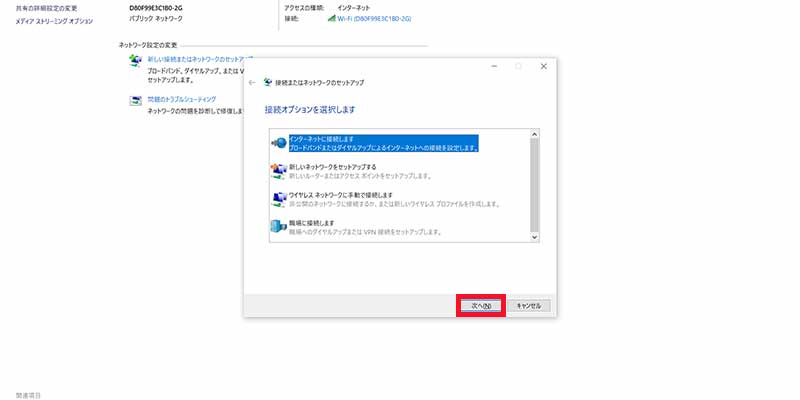The width and height of the screenshot is (800, 400).
Task: Click the D80F99E3C180-2G network name text
Action: click(156, 8)
